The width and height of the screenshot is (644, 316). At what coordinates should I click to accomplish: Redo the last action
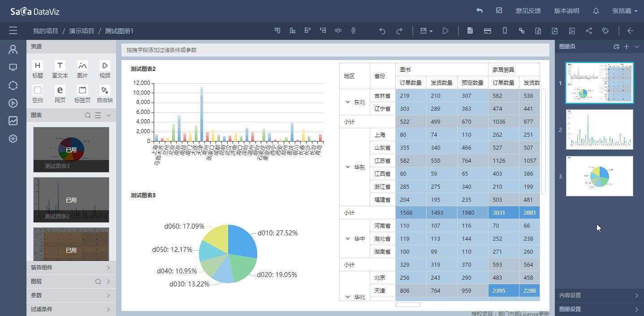pos(399,31)
